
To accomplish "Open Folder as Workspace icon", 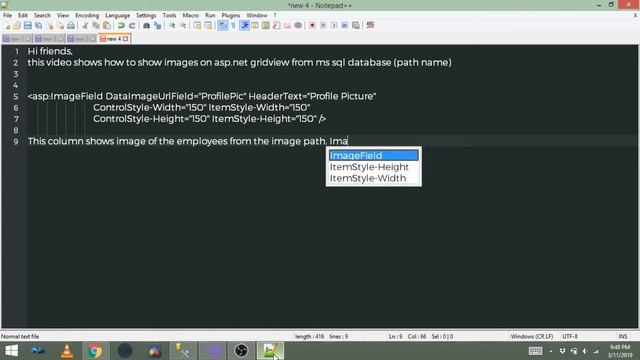I will coord(287,26).
